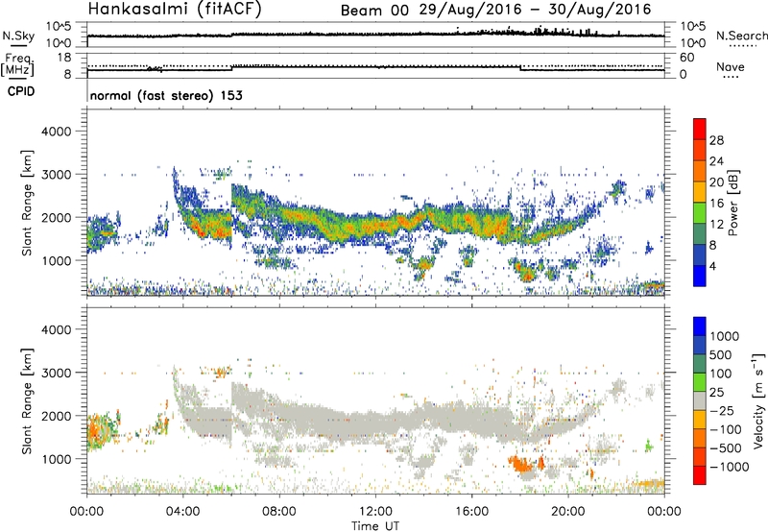
Task: Click the '3000' tick of the velocity panel
Action: (57, 373)
